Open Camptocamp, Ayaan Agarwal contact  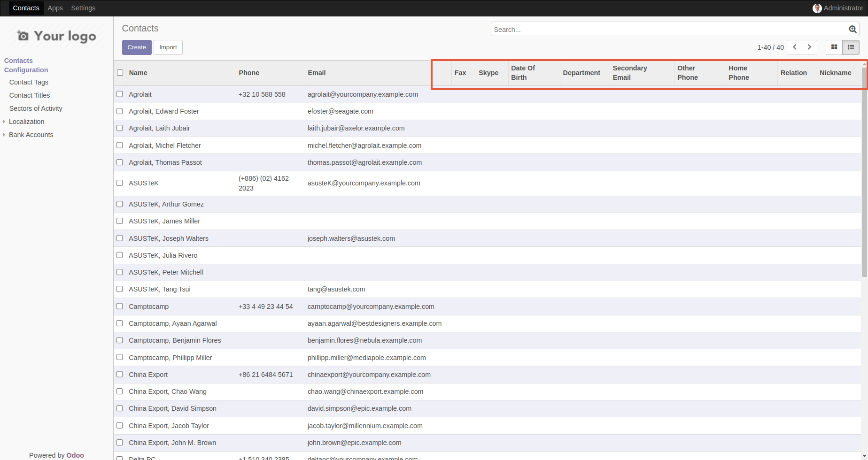click(x=173, y=323)
